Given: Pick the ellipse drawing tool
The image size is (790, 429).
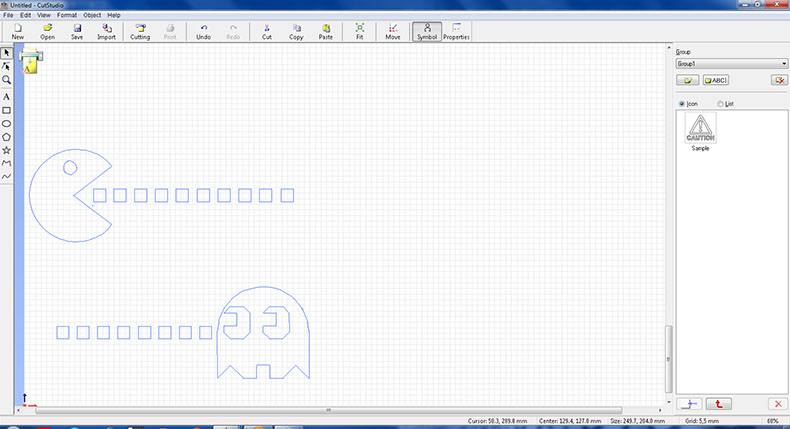Looking at the screenshot, I should 7,124.
